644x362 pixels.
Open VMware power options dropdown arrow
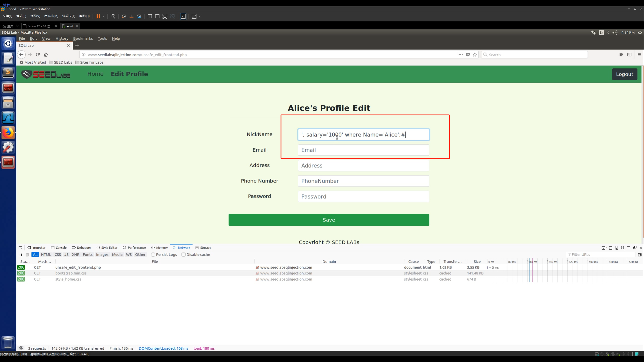(x=103, y=16)
